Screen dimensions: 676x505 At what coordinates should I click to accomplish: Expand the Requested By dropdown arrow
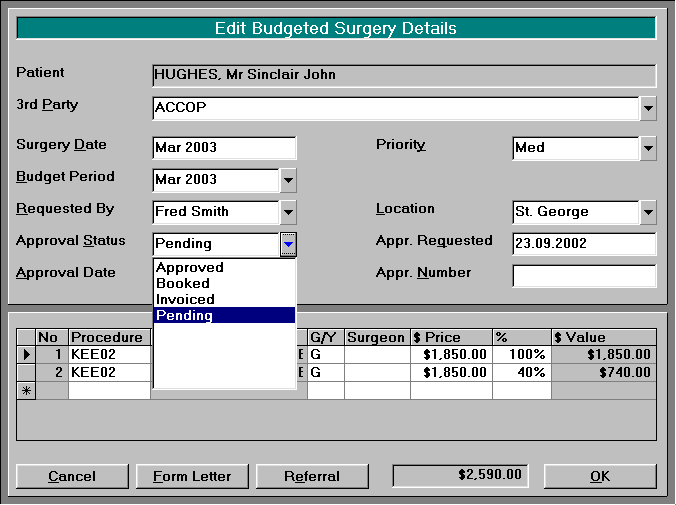pos(288,212)
